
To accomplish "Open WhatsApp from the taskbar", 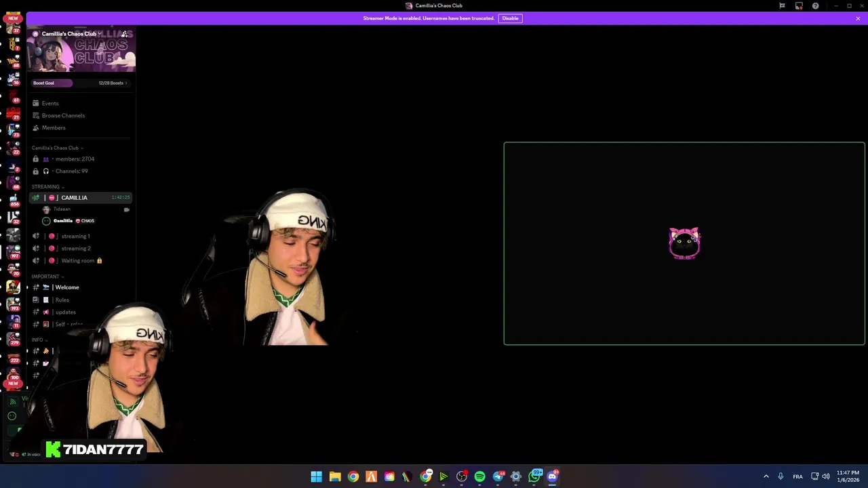I will click(x=535, y=476).
